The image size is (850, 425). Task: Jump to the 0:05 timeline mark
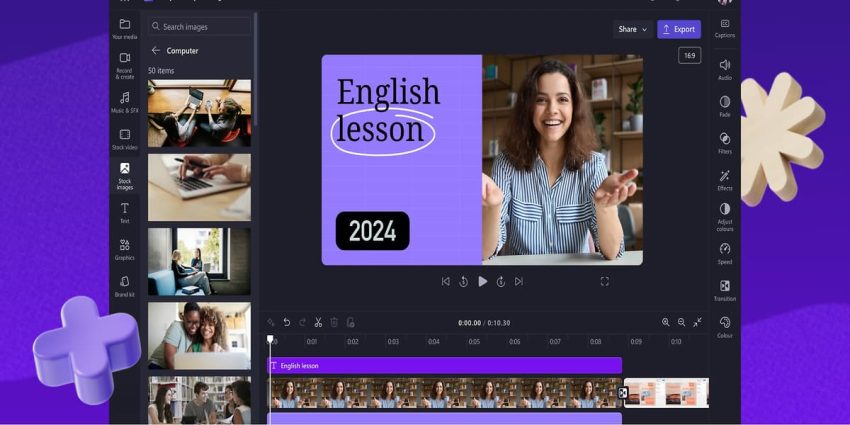(x=474, y=342)
